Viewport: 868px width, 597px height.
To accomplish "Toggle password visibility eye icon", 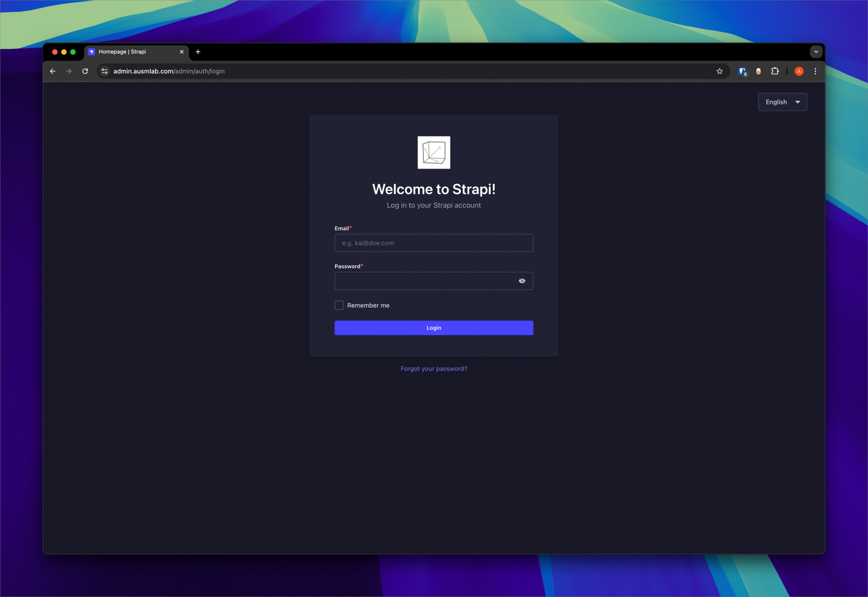I will [522, 281].
